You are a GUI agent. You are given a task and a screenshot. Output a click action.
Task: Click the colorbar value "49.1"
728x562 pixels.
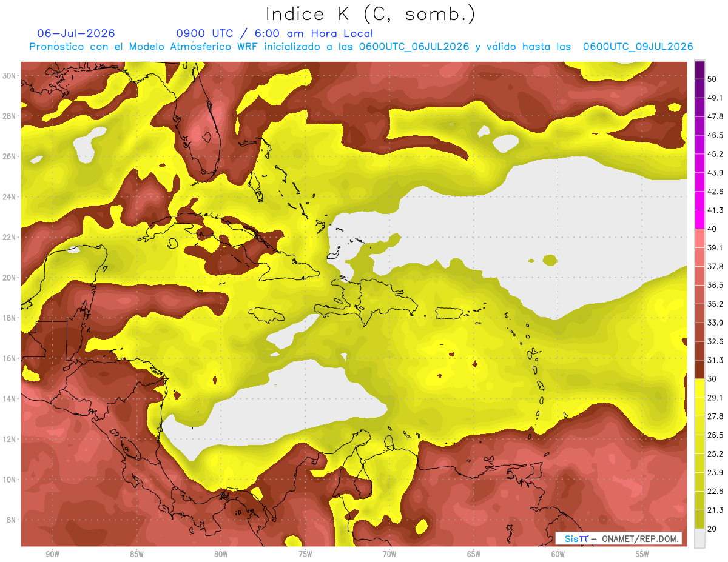[715, 98]
